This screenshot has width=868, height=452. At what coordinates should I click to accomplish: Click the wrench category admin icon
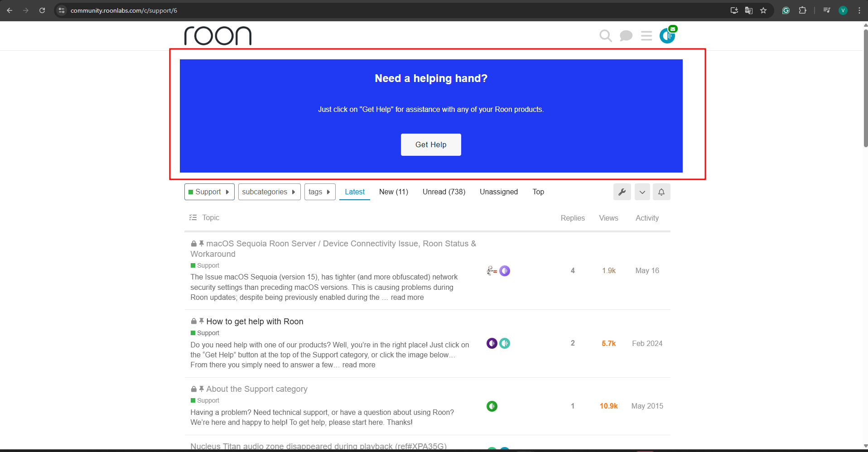pyautogui.click(x=622, y=192)
